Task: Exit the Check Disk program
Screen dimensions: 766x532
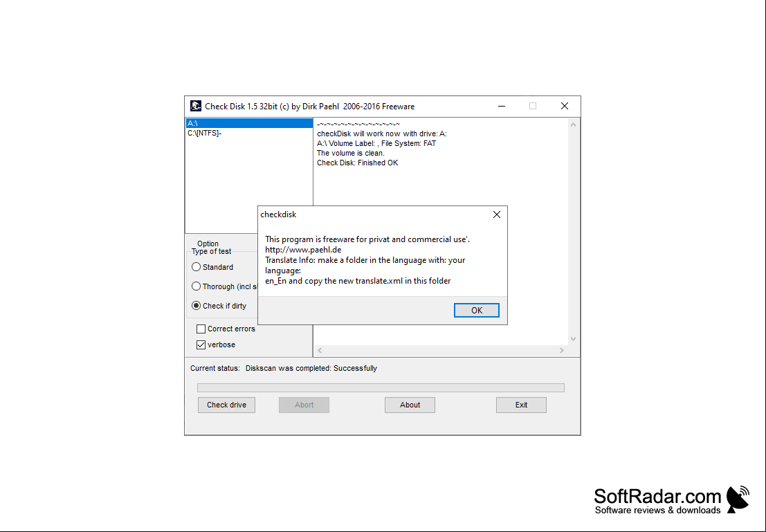Action: coord(521,405)
